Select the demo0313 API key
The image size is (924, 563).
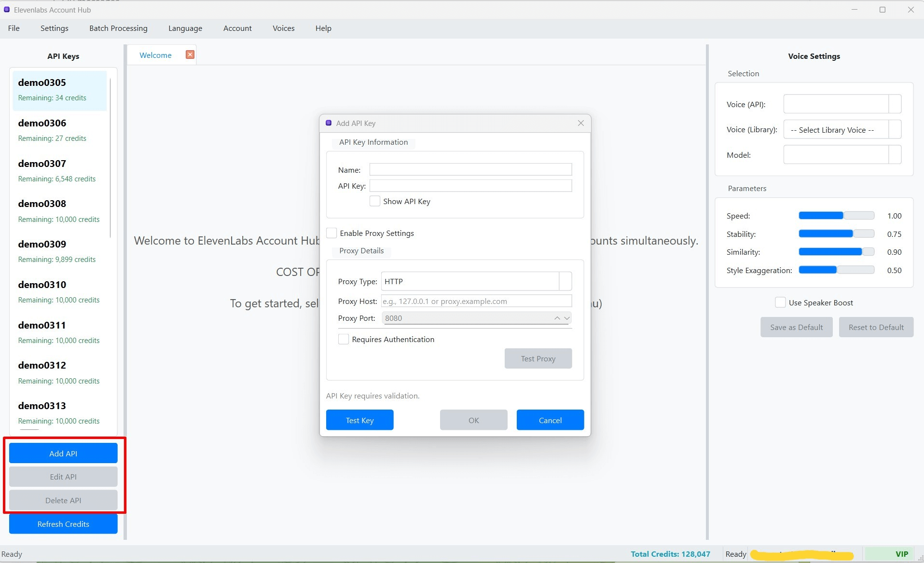coord(59,413)
